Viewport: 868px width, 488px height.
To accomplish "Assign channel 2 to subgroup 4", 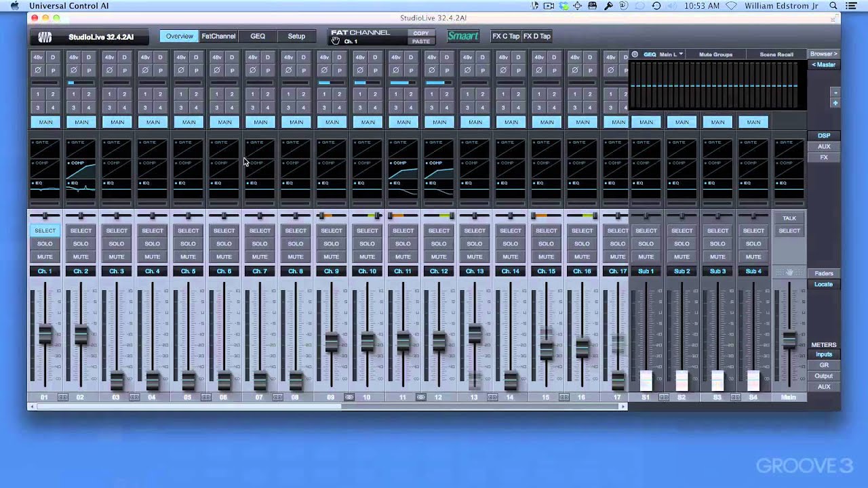I will point(89,107).
